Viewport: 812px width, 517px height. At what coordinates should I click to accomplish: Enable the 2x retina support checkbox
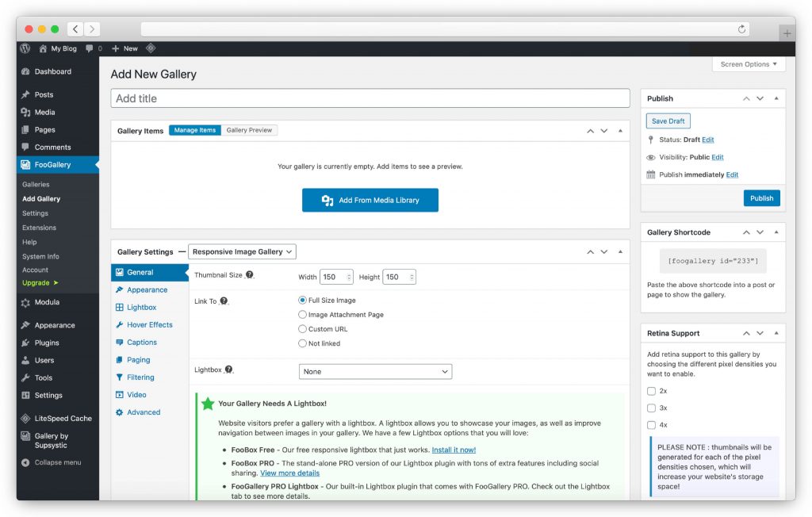click(x=651, y=391)
